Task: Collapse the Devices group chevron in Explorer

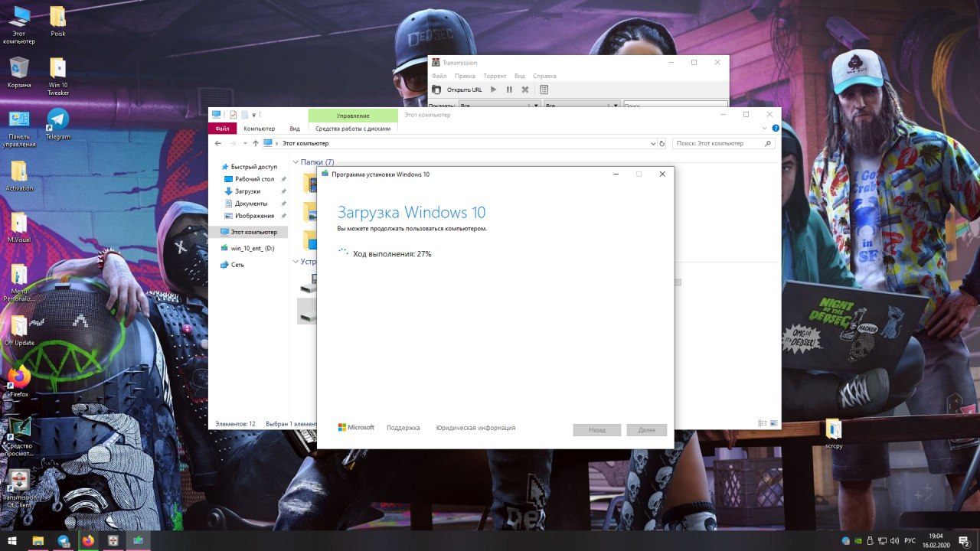Action: click(x=296, y=262)
